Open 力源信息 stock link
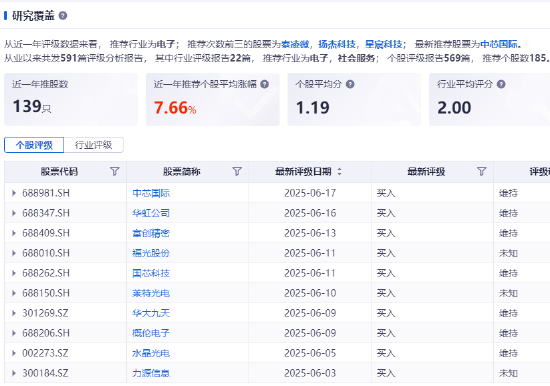This screenshot has width=550, height=386. [151, 373]
